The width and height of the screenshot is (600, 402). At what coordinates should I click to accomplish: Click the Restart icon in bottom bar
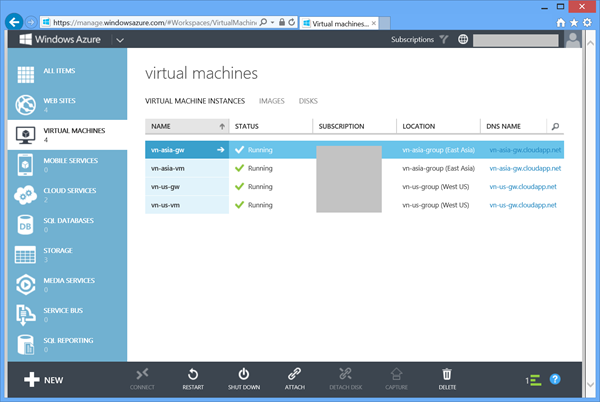coord(191,373)
